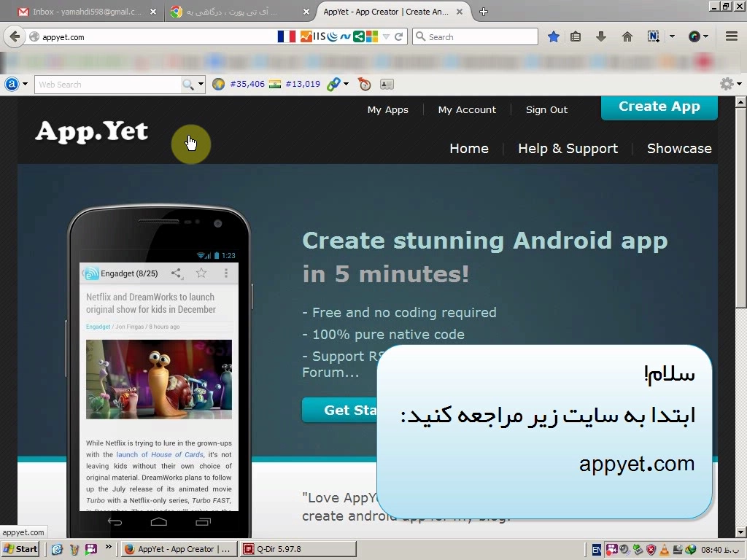Image resolution: width=747 pixels, height=560 pixels.
Task: Open Q-Dir 5.97.8 from the taskbar
Action: (x=298, y=549)
